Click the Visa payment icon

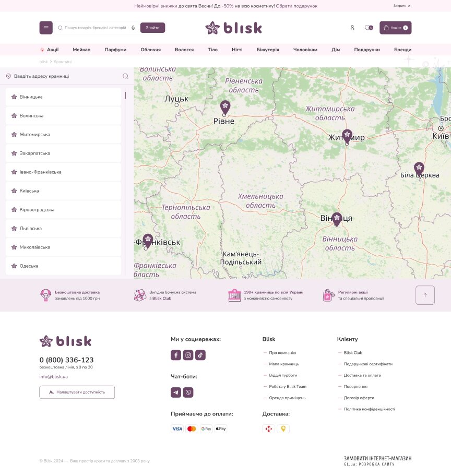(177, 429)
